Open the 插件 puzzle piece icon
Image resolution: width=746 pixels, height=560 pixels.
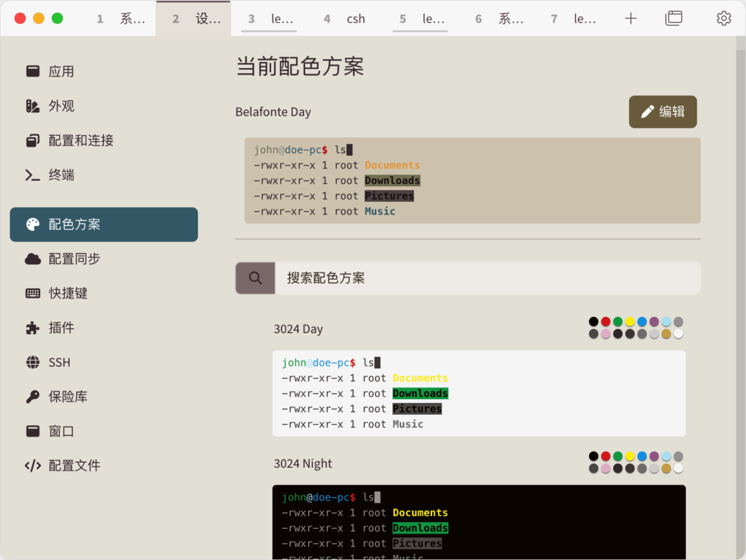(x=33, y=328)
